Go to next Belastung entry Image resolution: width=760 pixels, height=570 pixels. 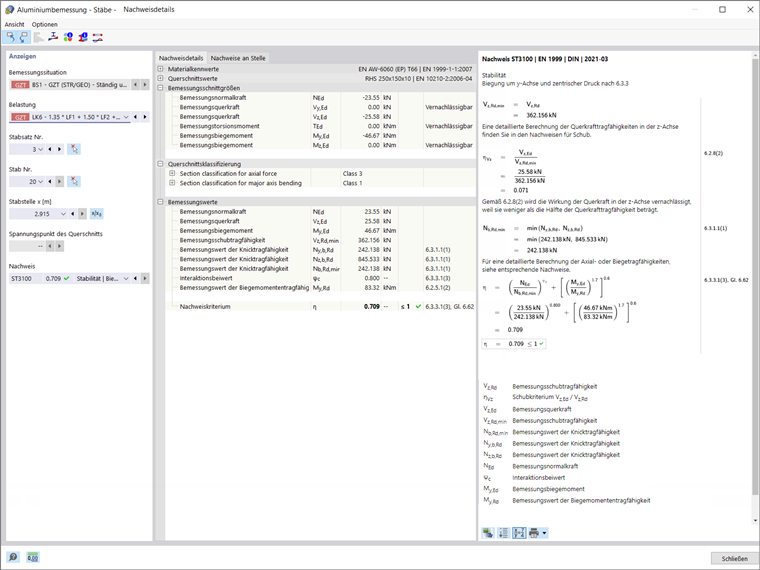pyautogui.click(x=144, y=117)
